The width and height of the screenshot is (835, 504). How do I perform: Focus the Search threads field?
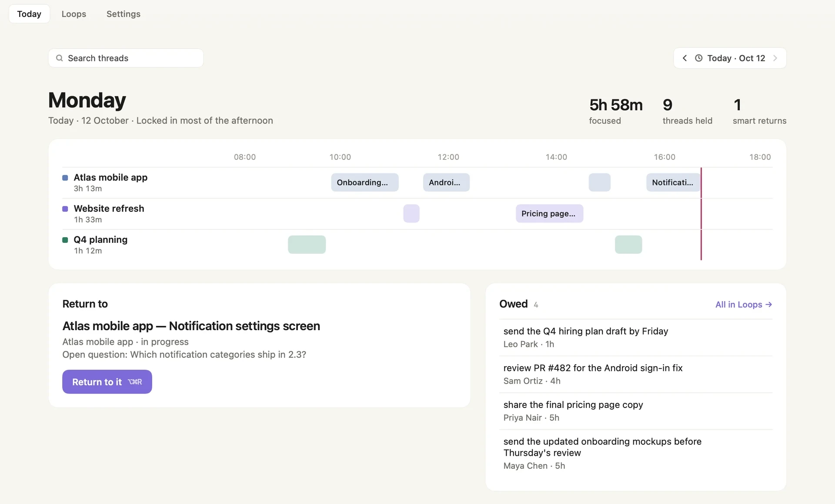[126, 58]
